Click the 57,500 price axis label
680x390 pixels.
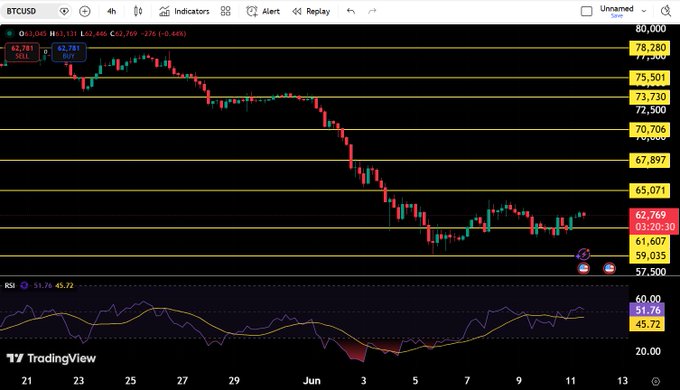tap(650, 272)
